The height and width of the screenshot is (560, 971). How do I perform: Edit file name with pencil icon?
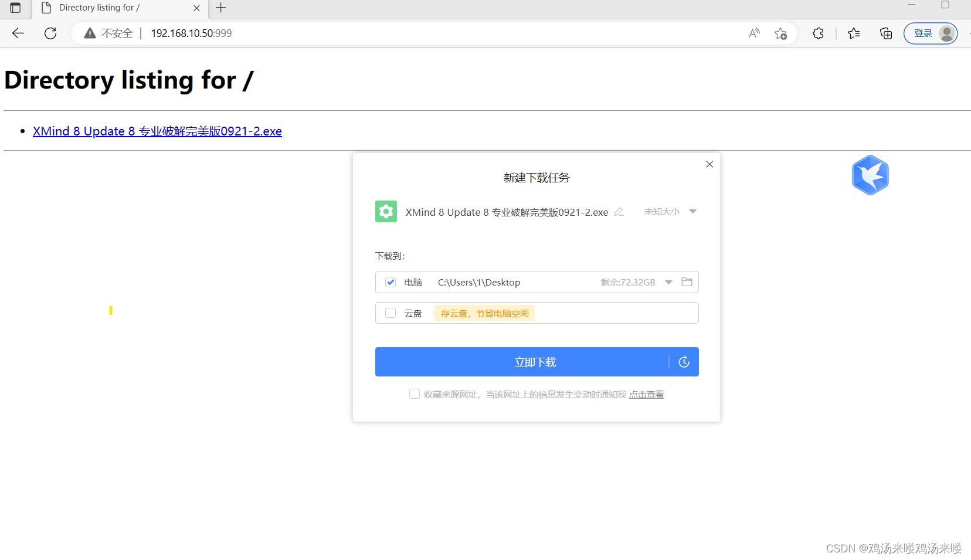coord(619,212)
